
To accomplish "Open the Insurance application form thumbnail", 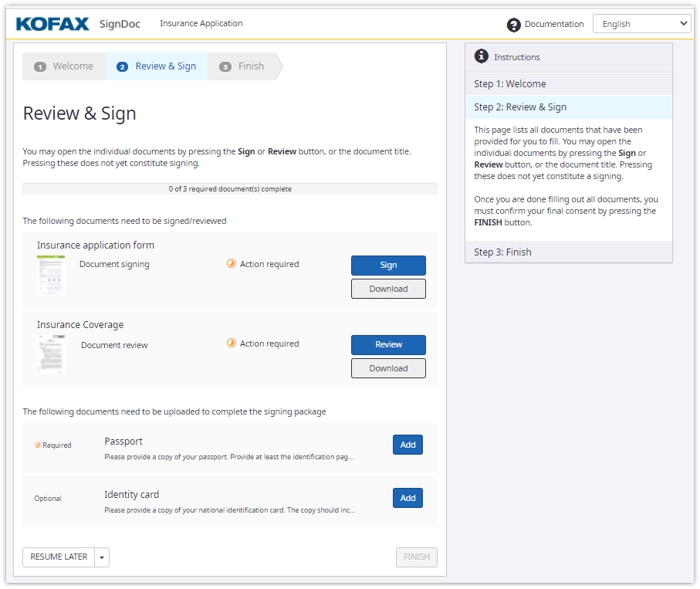I will click(51, 274).
